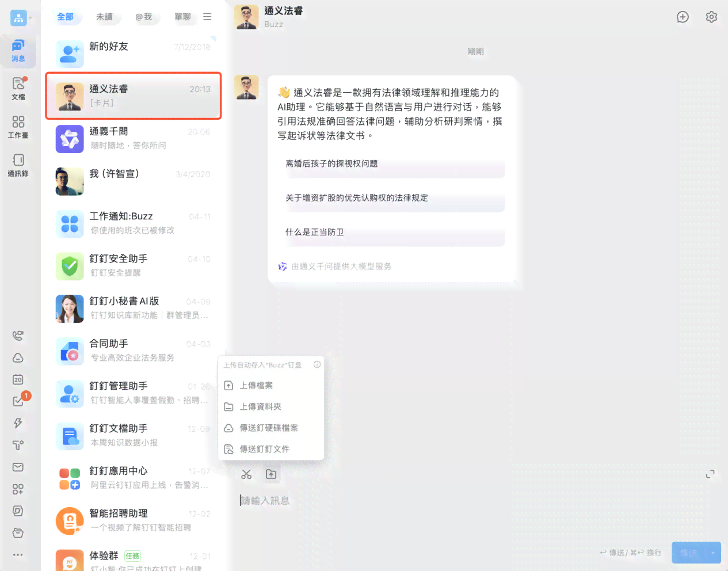Choose 上傳資料夾 from the upload menu
Screen dimensions: 728x571
[270, 406]
